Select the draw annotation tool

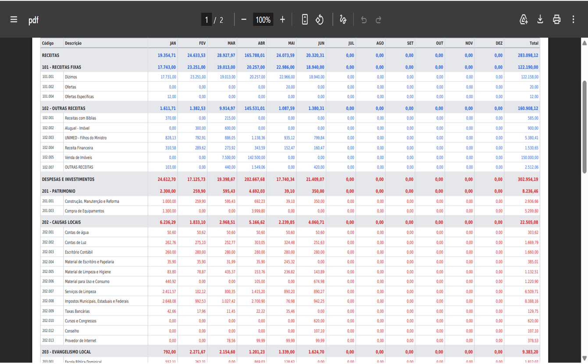coord(343,20)
